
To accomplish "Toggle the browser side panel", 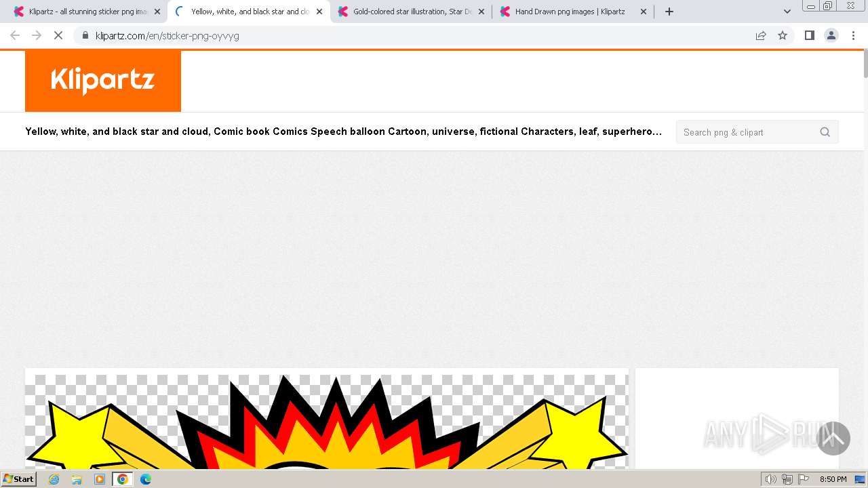I will [x=809, y=35].
